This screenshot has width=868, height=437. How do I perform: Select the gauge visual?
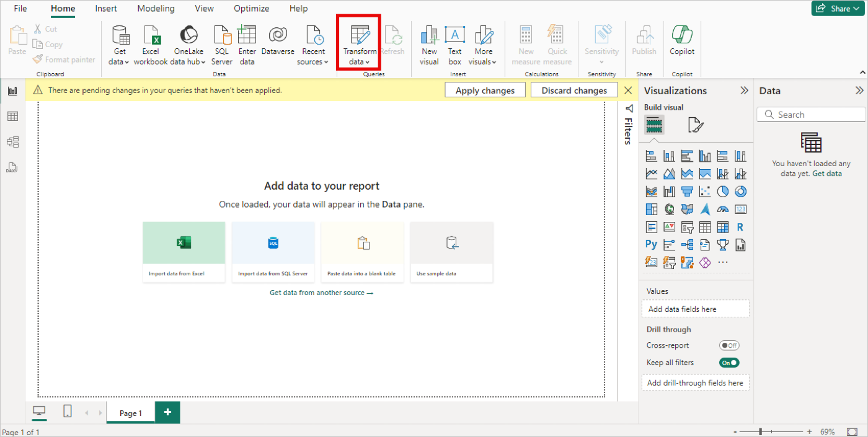723,209
